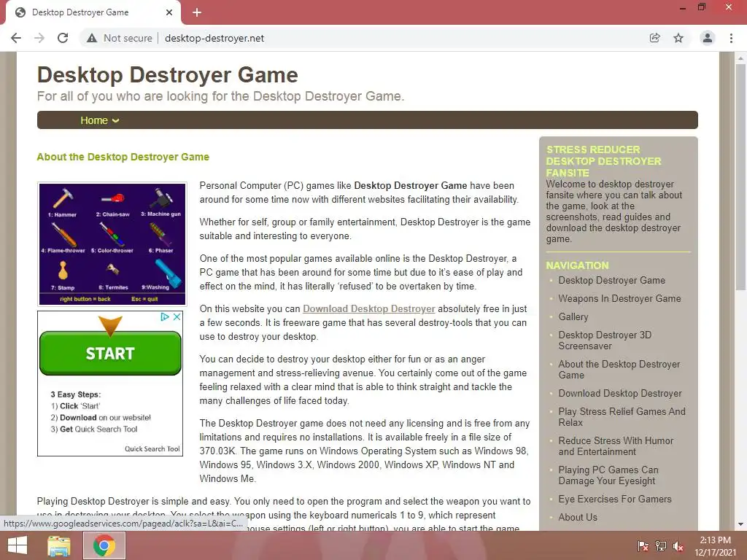This screenshot has width=747, height=560.
Task: Click the Desktop Destroyer Game page title
Action: coord(168,75)
